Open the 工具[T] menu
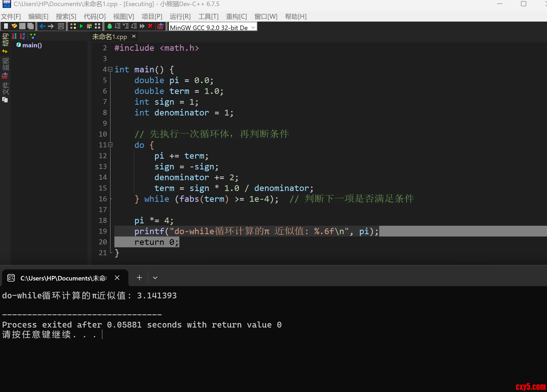The width and height of the screenshot is (547, 392). pyautogui.click(x=208, y=17)
